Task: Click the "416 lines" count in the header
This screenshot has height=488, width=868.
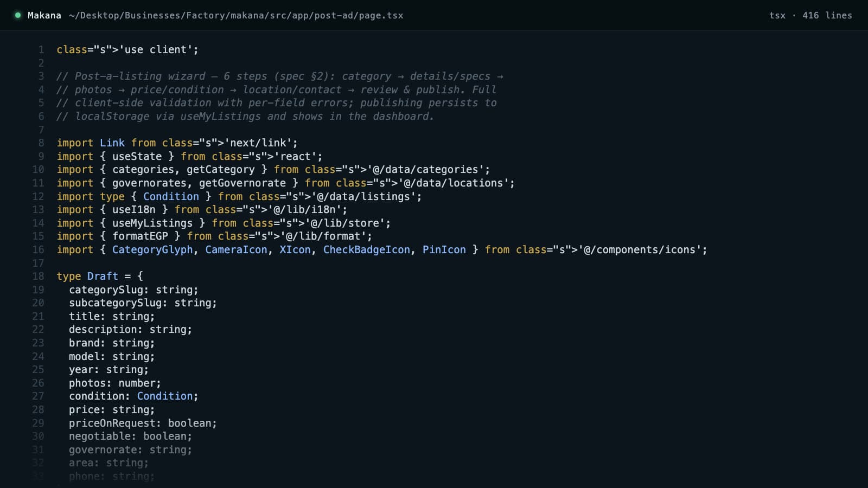Action: (x=827, y=15)
